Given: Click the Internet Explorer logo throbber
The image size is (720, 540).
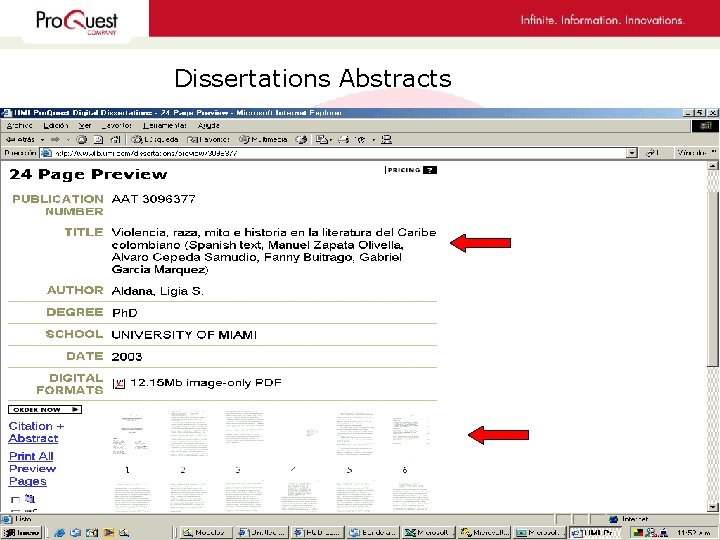Looking at the screenshot, I should [705, 126].
